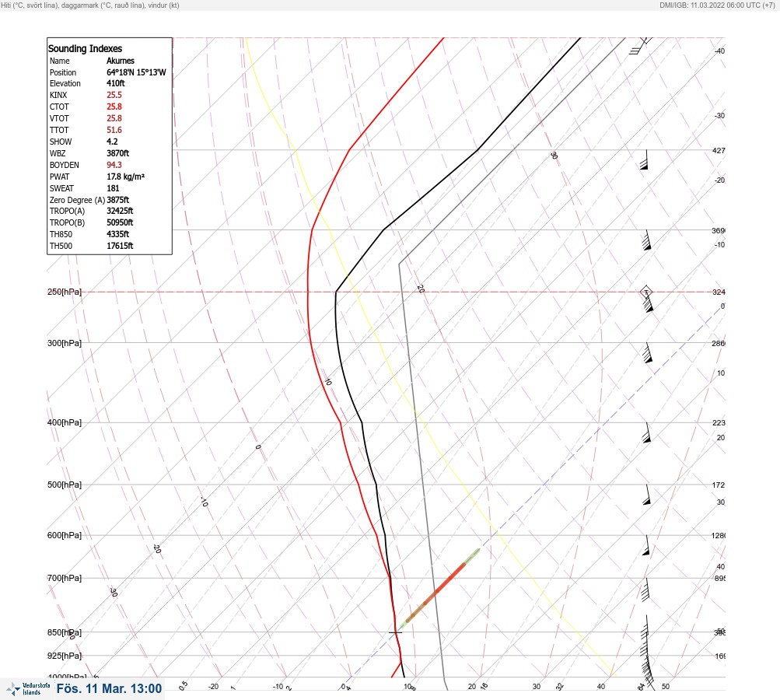Click the Vedurstofa Islands logo
This screenshot has height=700, width=780.
click(28, 688)
